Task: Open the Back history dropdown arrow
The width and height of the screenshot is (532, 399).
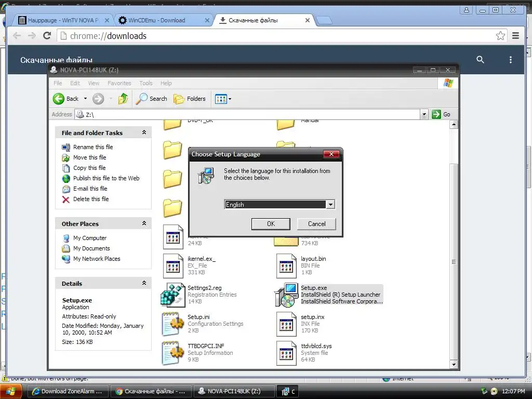Action: (86, 99)
